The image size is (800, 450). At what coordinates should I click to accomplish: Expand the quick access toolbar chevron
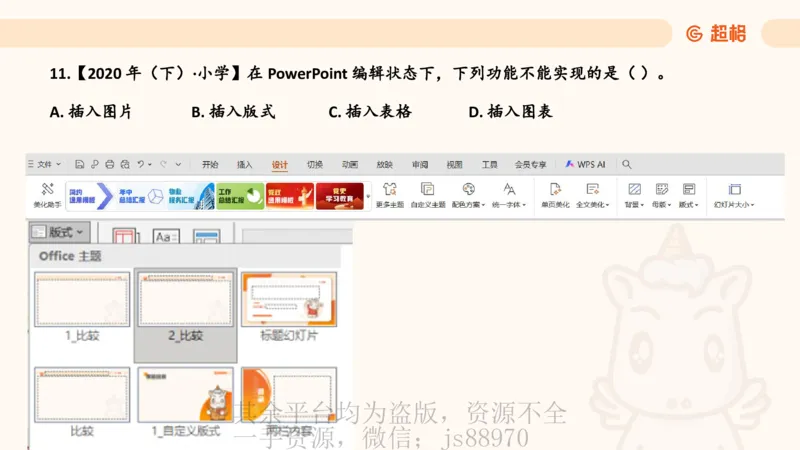point(178,164)
